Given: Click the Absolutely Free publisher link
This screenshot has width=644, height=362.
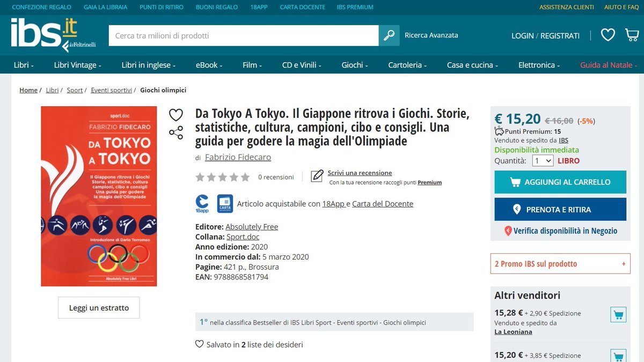Looking at the screenshot, I should (x=252, y=227).
